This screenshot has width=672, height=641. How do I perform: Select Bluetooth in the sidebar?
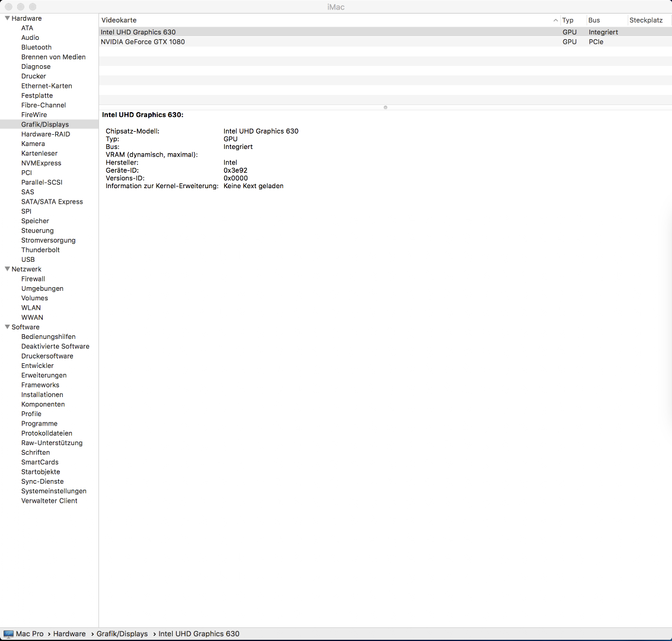click(x=36, y=47)
